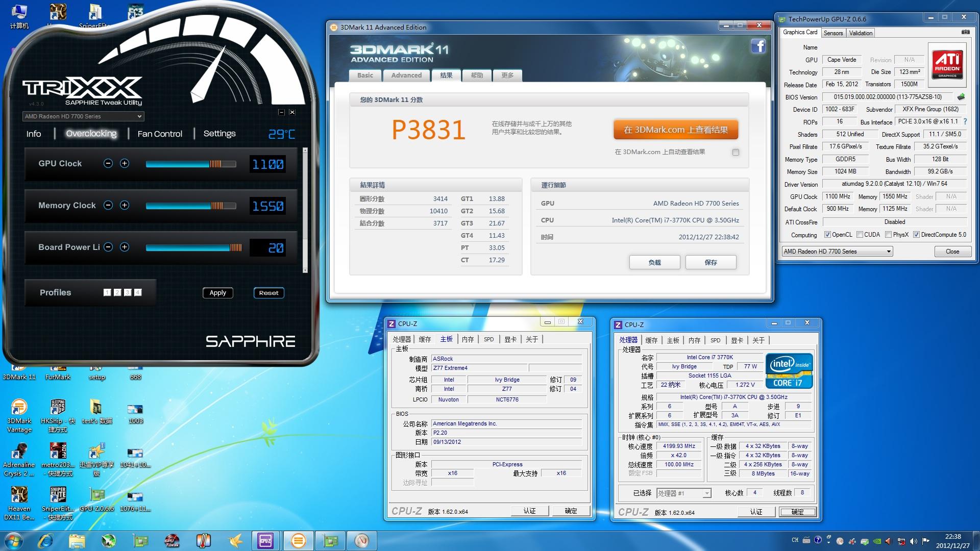This screenshot has width=980, height=551.
Task: Decrease Memory Clock with minus button
Action: click(x=108, y=205)
